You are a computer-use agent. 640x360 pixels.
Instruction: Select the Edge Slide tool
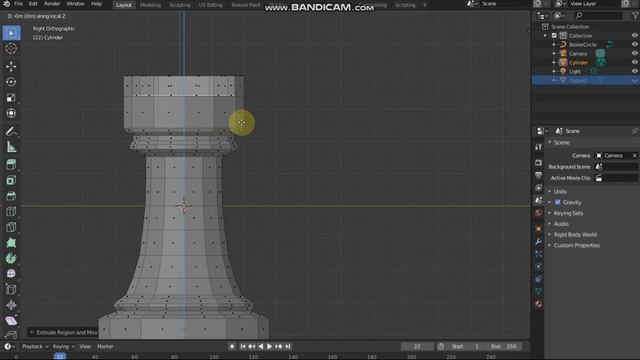[x=11, y=290]
